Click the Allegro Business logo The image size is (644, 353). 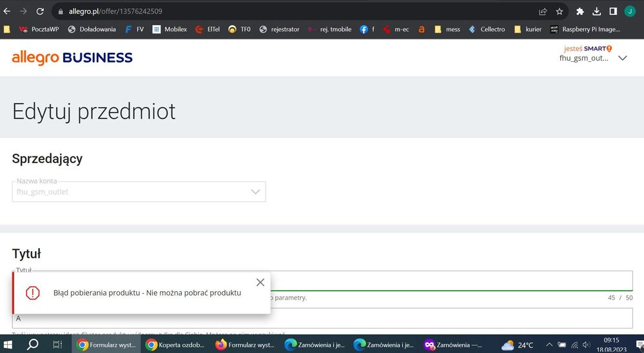tap(72, 58)
